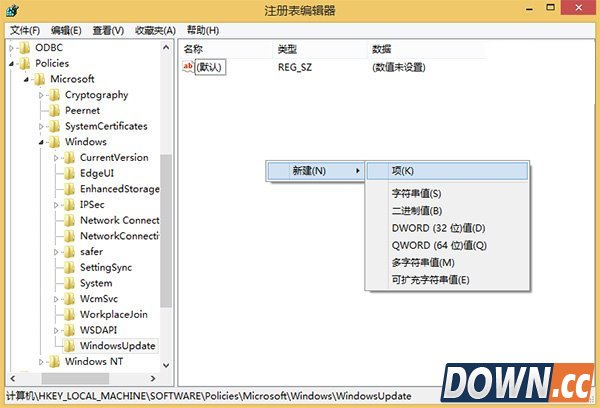Click the (数值未设置) data cell
600x408 pixels.
coord(399,67)
